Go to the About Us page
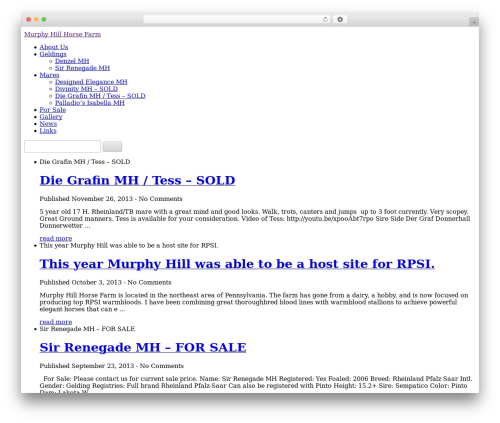 [x=54, y=47]
